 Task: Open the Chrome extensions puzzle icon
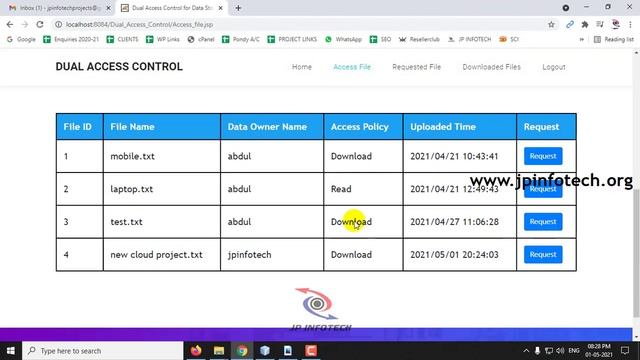[x=585, y=24]
